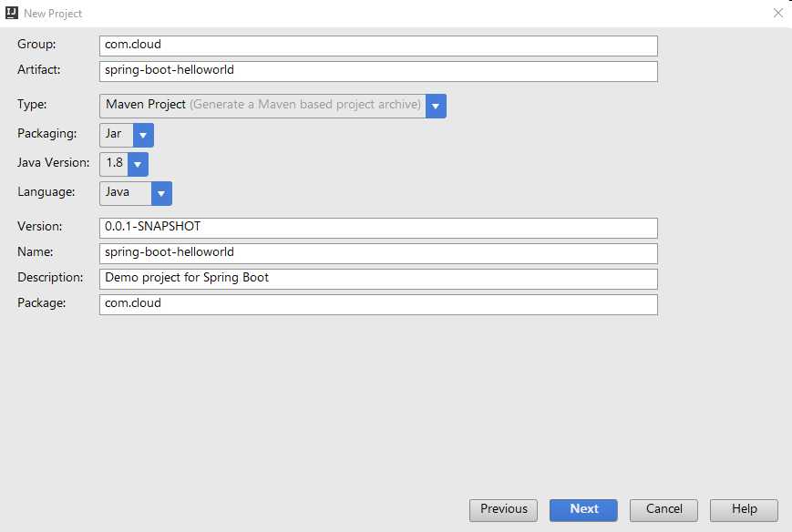Image resolution: width=792 pixels, height=532 pixels.
Task: Click the Jar packaging selection box
Action: click(x=117, y=135)
